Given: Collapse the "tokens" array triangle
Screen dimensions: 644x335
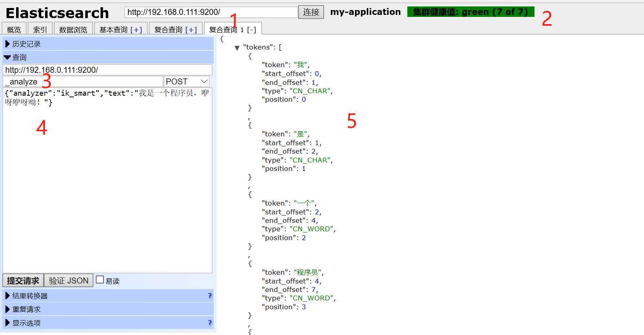Looking at the screenshot, I should tap(237, 48).
